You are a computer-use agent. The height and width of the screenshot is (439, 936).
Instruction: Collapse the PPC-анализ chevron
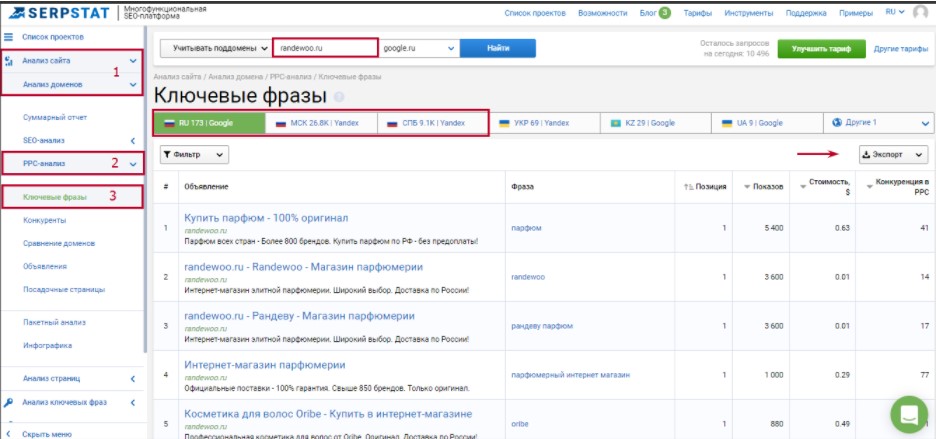(133, 164)
